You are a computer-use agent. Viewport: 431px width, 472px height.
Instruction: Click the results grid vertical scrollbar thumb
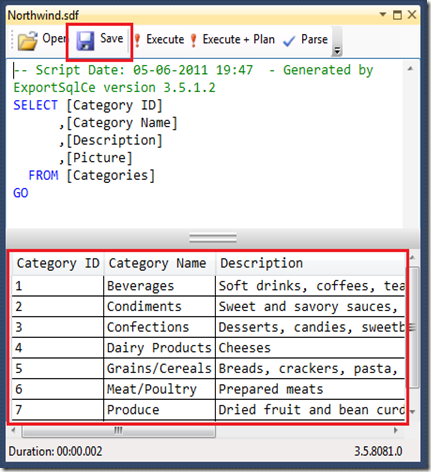[x=413, y=327]
